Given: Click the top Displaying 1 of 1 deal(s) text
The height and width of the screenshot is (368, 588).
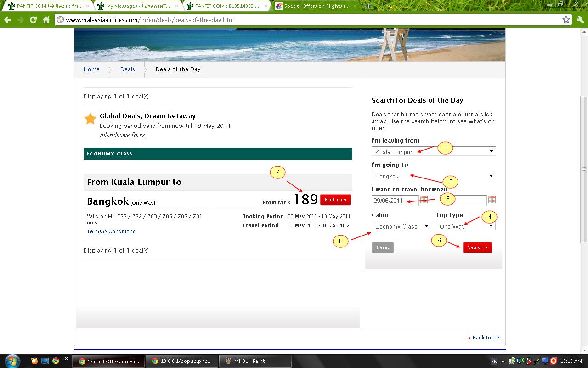Looking at the screenshot, I should (x=116, y=97).
